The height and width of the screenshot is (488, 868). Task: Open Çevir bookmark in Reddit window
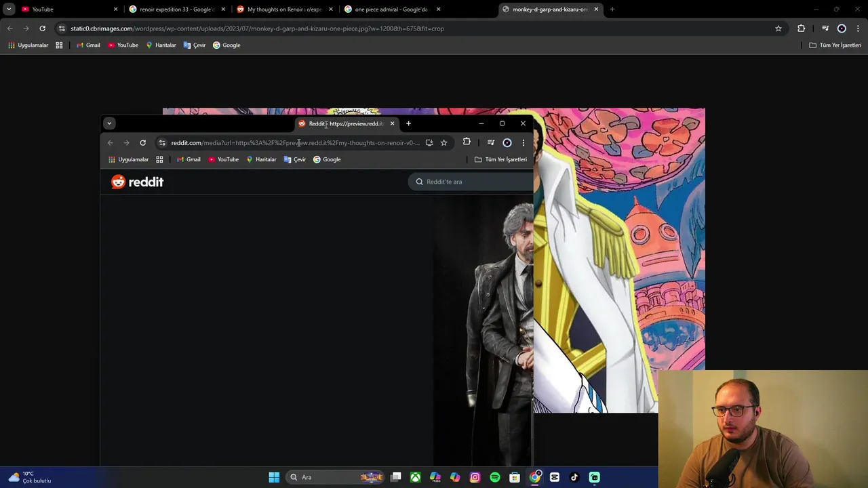coord(295,159)
